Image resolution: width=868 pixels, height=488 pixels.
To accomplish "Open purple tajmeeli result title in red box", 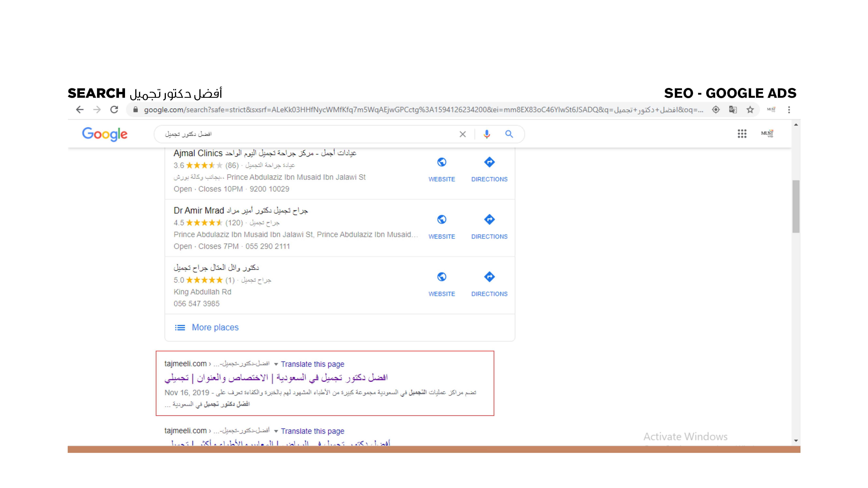I will (x=276, y=378).
